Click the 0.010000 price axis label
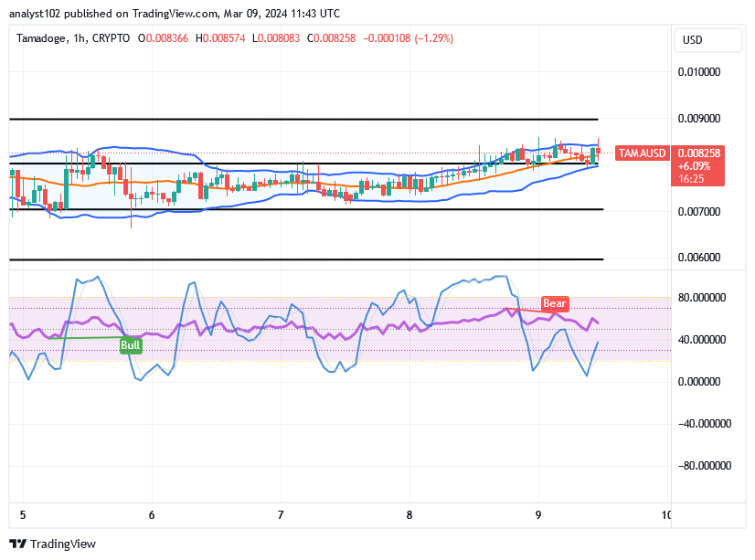This screenshot has height=560, width=755. (699, 72)
